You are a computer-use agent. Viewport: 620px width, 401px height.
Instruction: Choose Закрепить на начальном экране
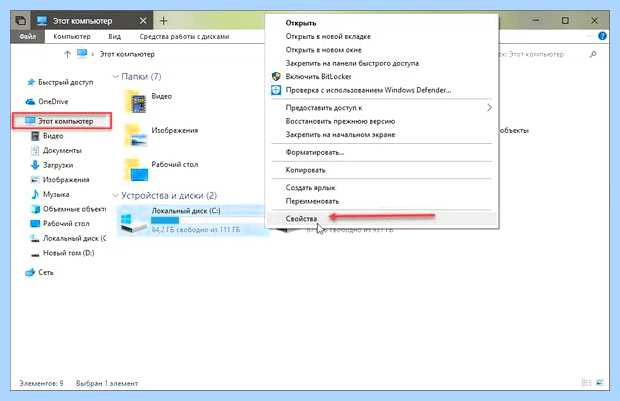pos(382,135)
